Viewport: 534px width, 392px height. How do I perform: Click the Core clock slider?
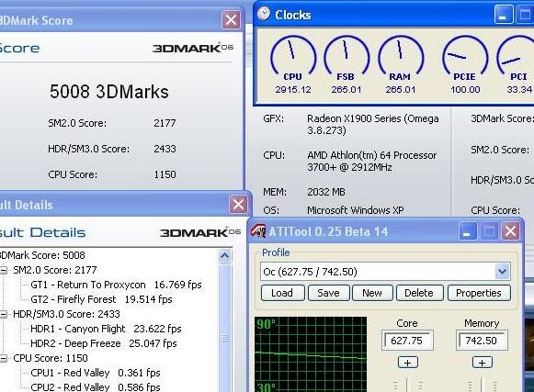coord(408,385)
